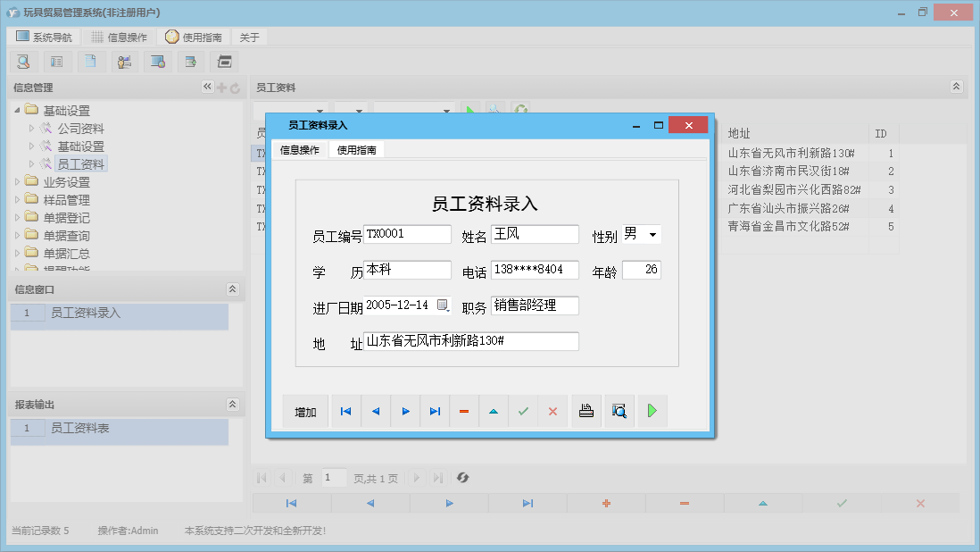Image resolution: width=980 pixels, height=552 pixels.
Task: Click the print icon in the entry dialog
Action: (x=586, y=411)
